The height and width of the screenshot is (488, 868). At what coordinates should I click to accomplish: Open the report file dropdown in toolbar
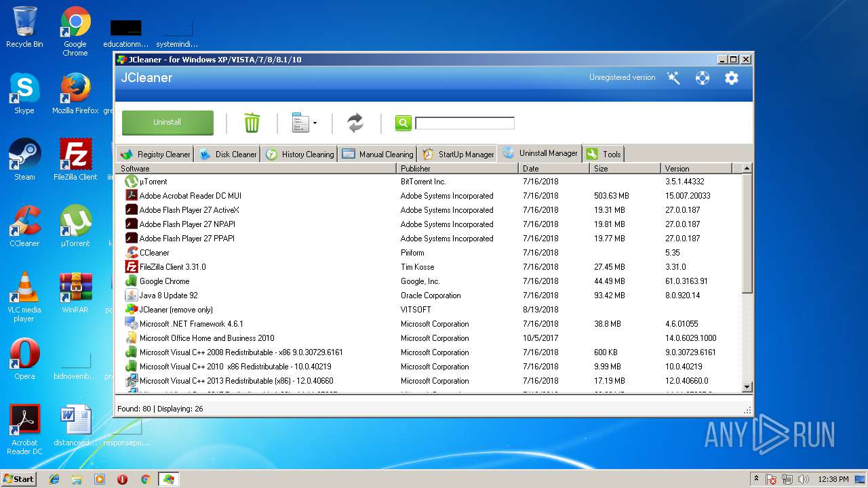(x=304, y=123)
